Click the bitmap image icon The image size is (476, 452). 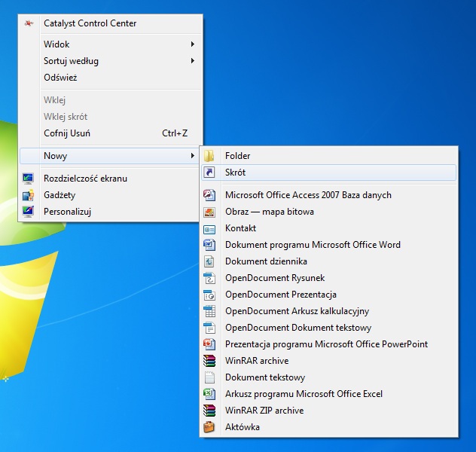(x=209, y=212)
